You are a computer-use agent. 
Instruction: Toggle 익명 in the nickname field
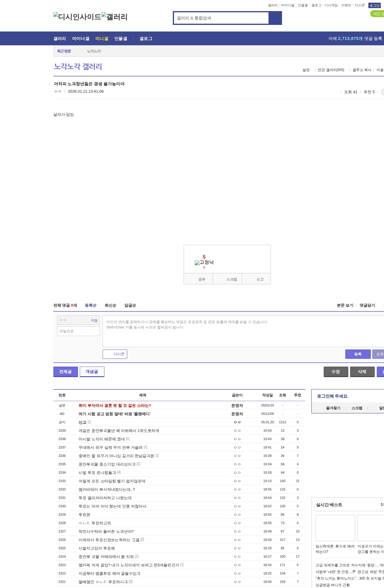click(94, 320)
